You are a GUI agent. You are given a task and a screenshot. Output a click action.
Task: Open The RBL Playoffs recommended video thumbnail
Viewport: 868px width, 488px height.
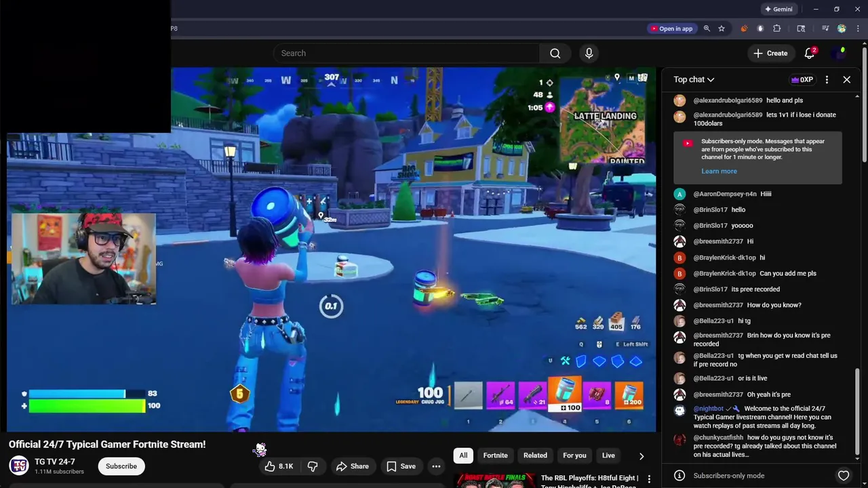495,481
